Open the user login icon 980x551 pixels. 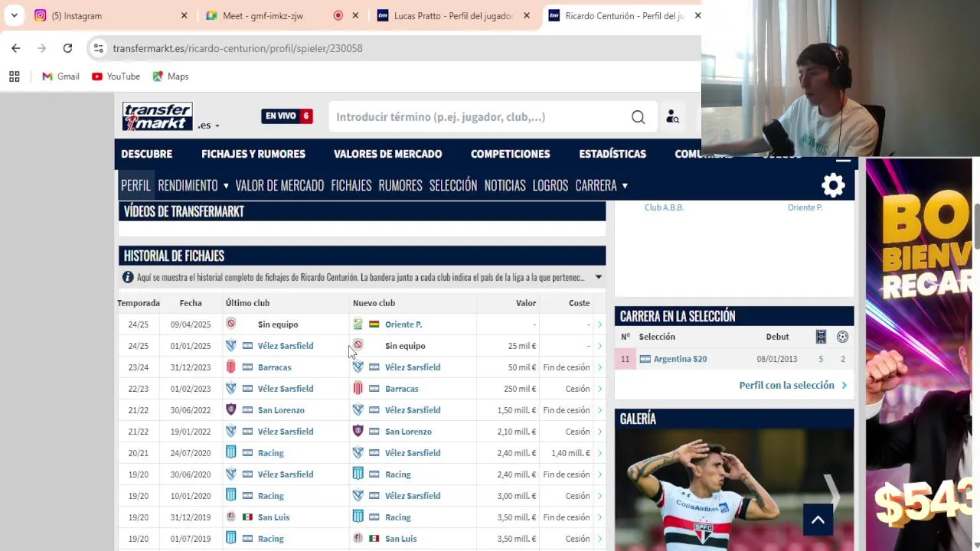point(672,117)
